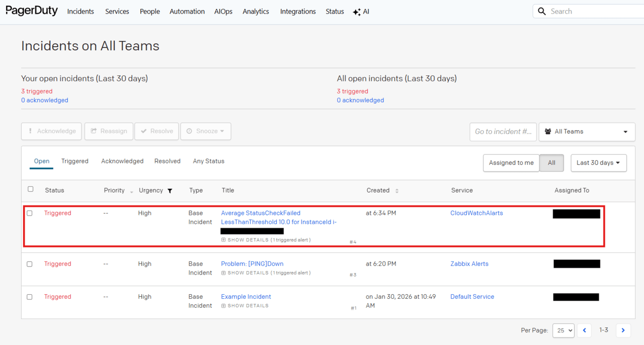Open the AI sparkle icon menu

pos(357,12)
